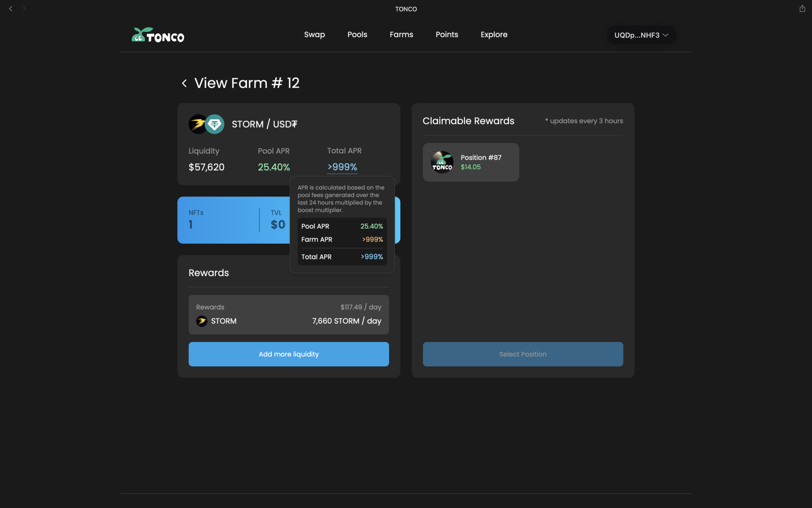Viewport: 812px width, 508px height.
Task: Click the STORM token icon in the pair header
Action: point(197,124)
